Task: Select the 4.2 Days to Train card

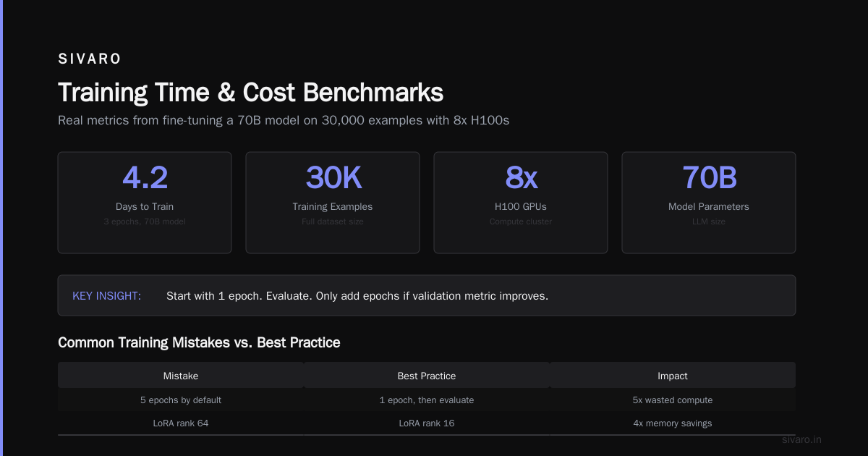Action: (145, 203)
